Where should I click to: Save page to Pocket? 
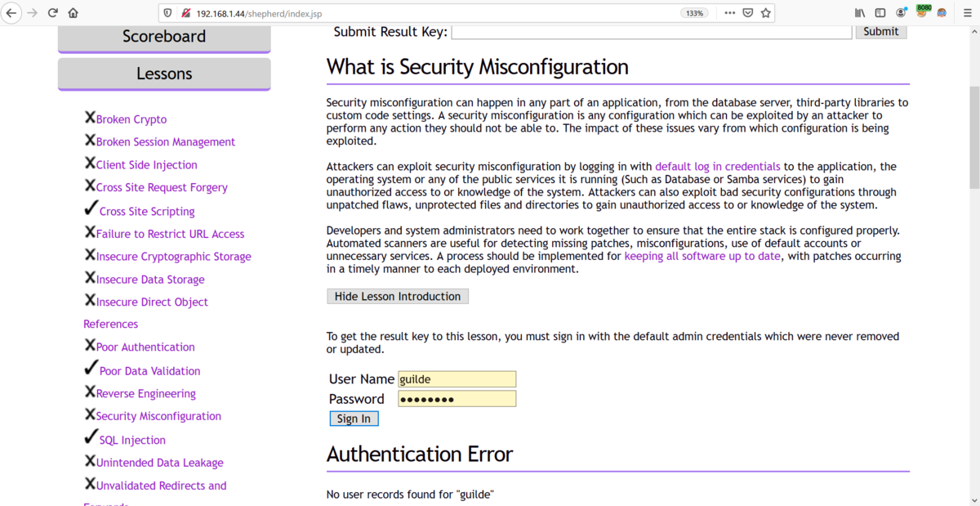pos(747,13)
